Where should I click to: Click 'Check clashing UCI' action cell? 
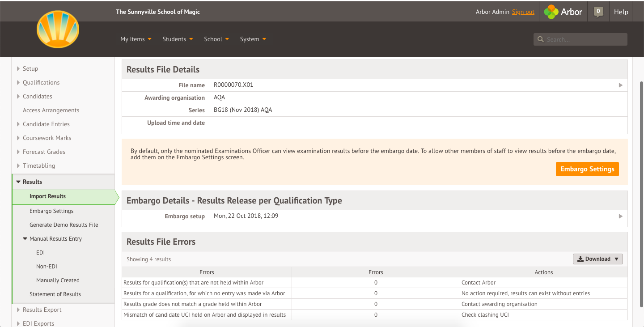point(543,315)
